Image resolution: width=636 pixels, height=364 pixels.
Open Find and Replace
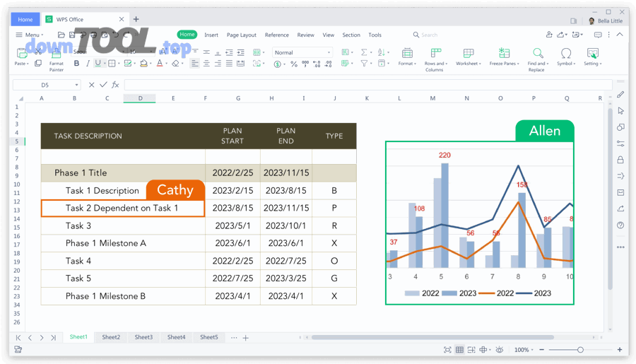click(x=538, y=59)
